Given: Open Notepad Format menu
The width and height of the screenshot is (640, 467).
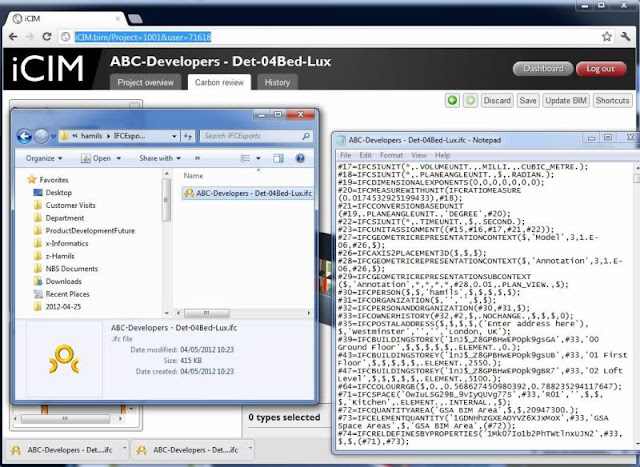Looking at the screenshot, I should coord(391,155).
